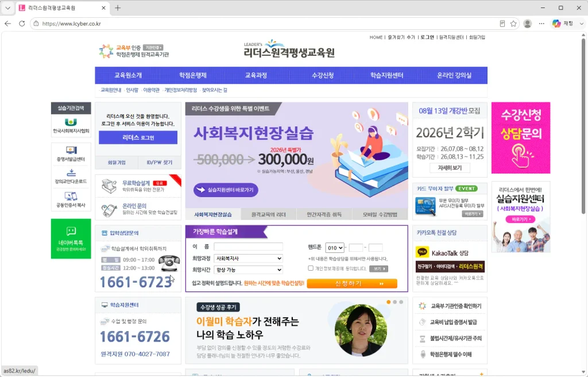
Task: Click the 교육부 인증 badge logo
Action: pos(134,51)
